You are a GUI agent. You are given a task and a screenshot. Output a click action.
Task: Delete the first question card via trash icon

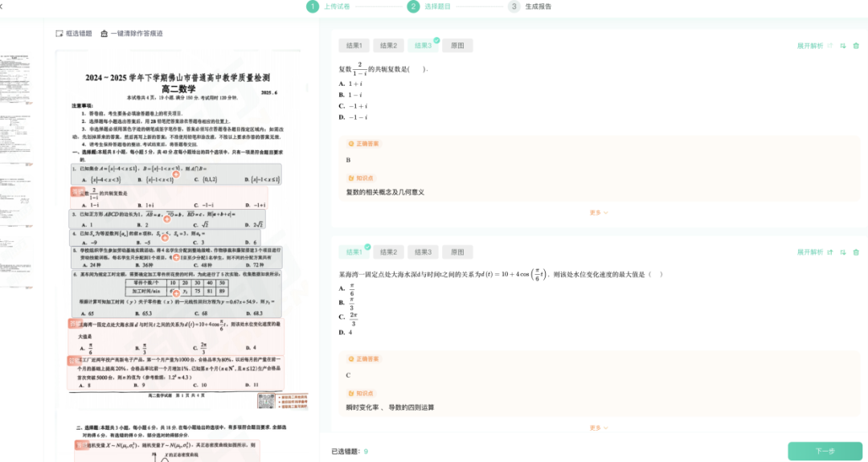pos(856,46)
